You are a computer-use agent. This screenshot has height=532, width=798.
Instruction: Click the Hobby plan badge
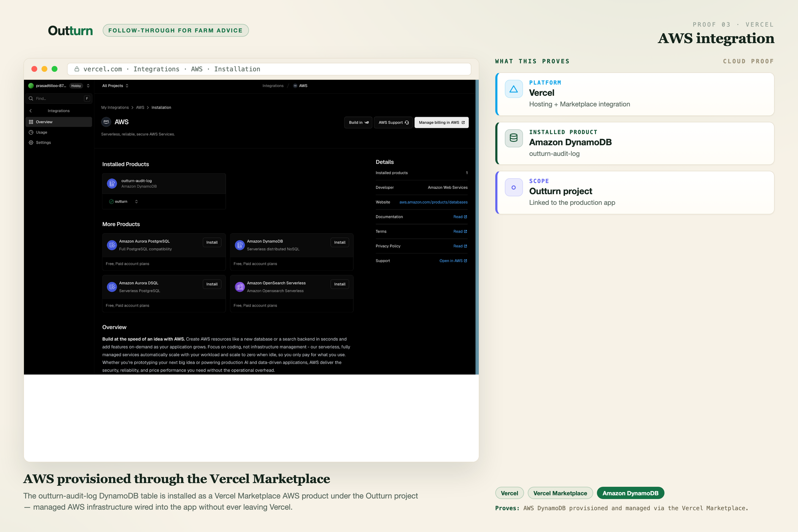tap(76, 86)
